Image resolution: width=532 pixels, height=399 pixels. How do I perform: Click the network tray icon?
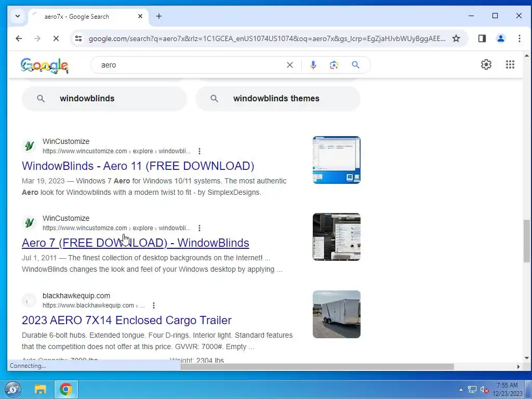(472, 390)
